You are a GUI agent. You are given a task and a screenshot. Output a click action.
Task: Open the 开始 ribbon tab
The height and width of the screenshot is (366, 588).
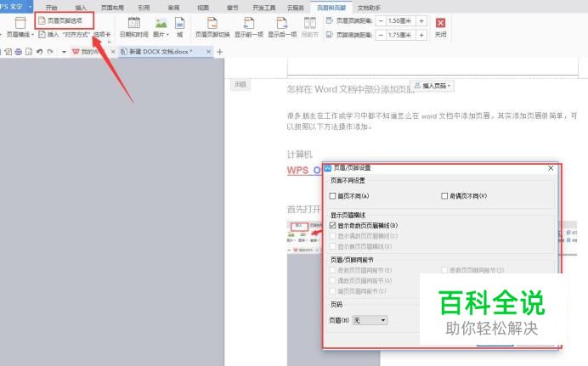click(51, 8)
